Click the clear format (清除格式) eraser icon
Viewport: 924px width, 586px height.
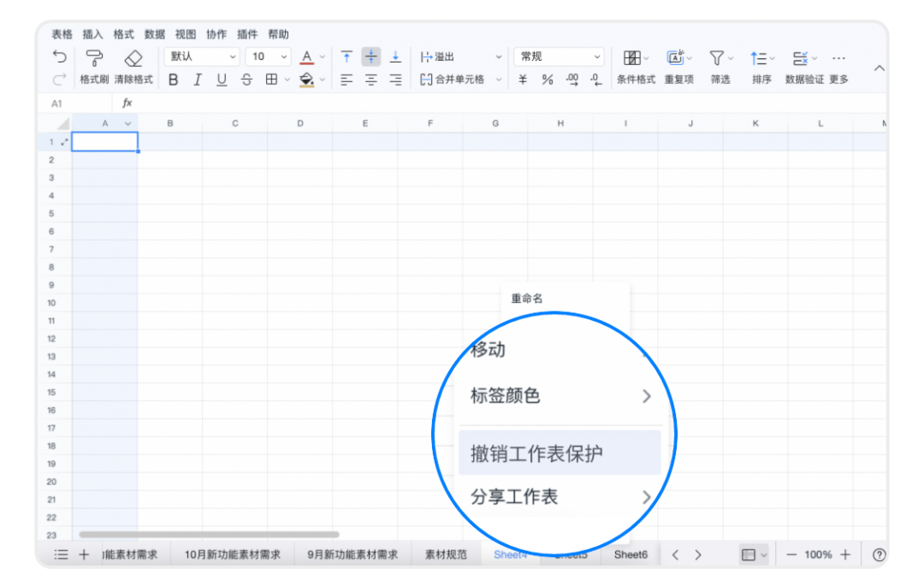133,58
